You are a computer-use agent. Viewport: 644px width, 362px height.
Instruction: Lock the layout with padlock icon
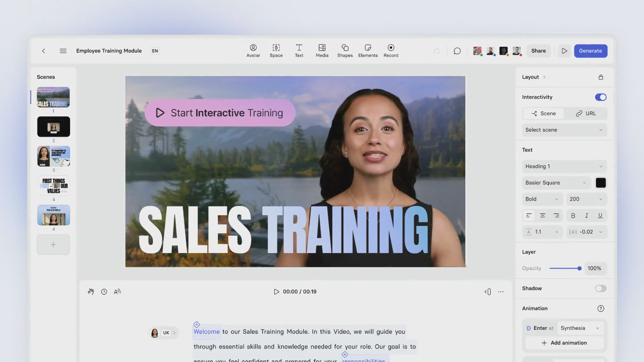pyautogui.click(x=601, y=77)
